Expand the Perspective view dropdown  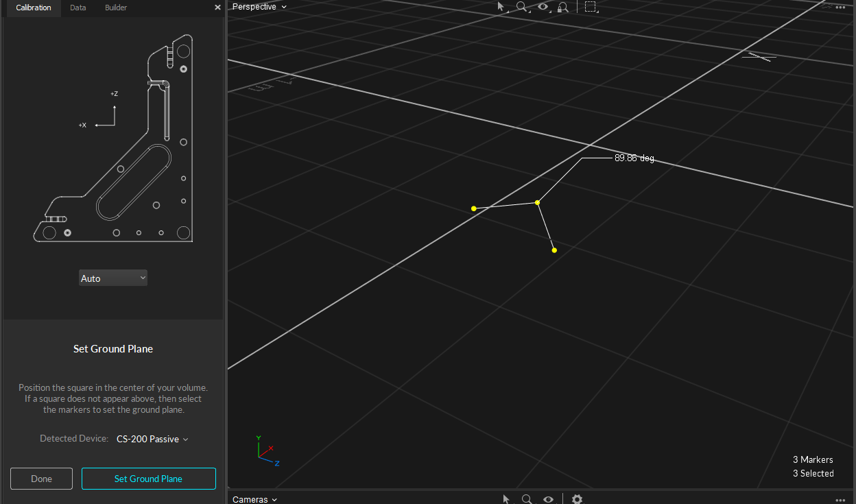pos(259,7)
